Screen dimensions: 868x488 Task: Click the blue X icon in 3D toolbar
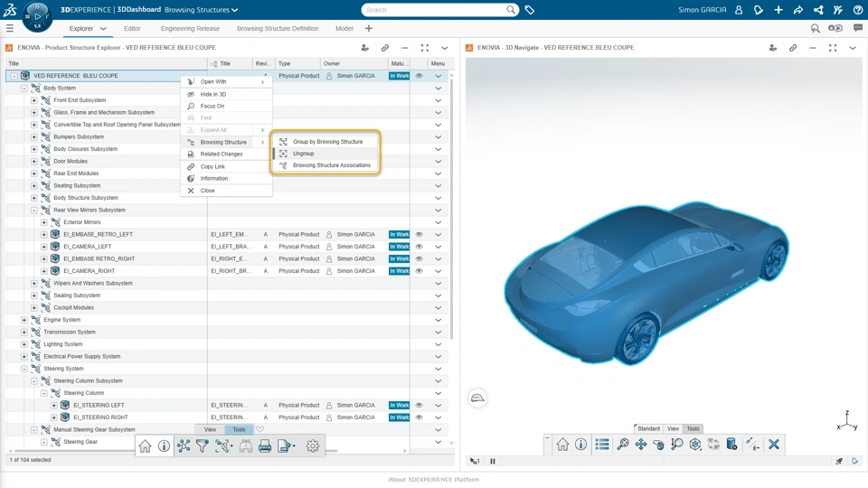[774, 445]
